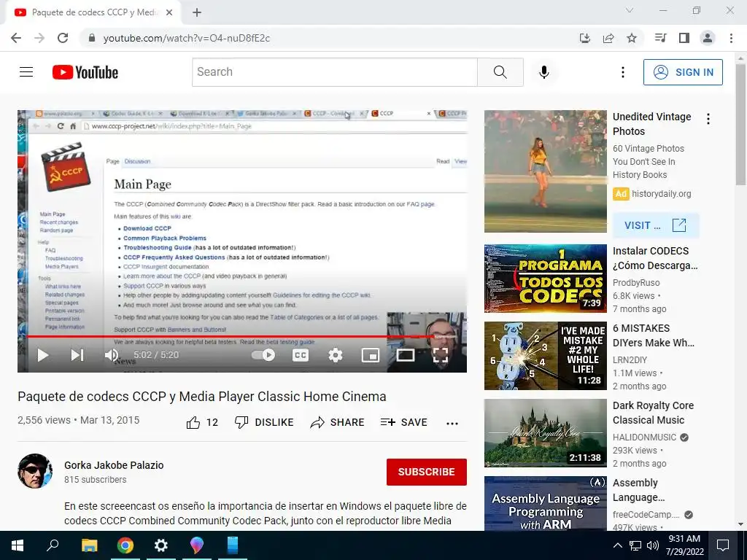Play the video
Viewport: 747px width, 560px height.
[x=43, y=355]
